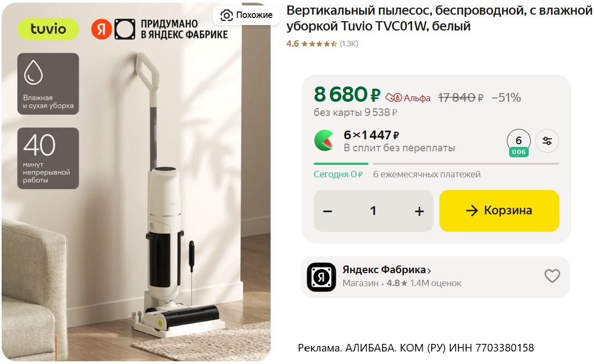Select the 6-month split circle option

tap(519, 142)
